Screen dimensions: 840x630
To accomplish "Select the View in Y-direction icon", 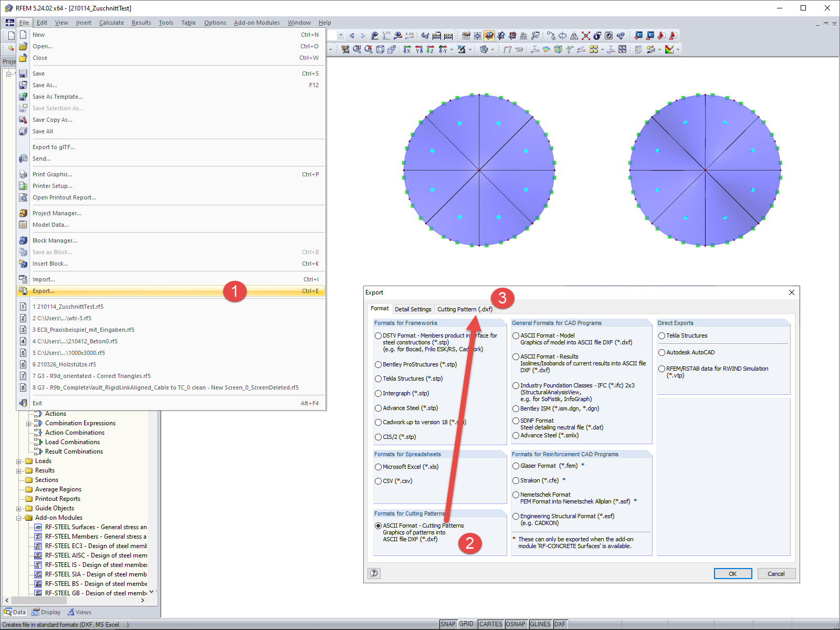I will pos(419,50).
